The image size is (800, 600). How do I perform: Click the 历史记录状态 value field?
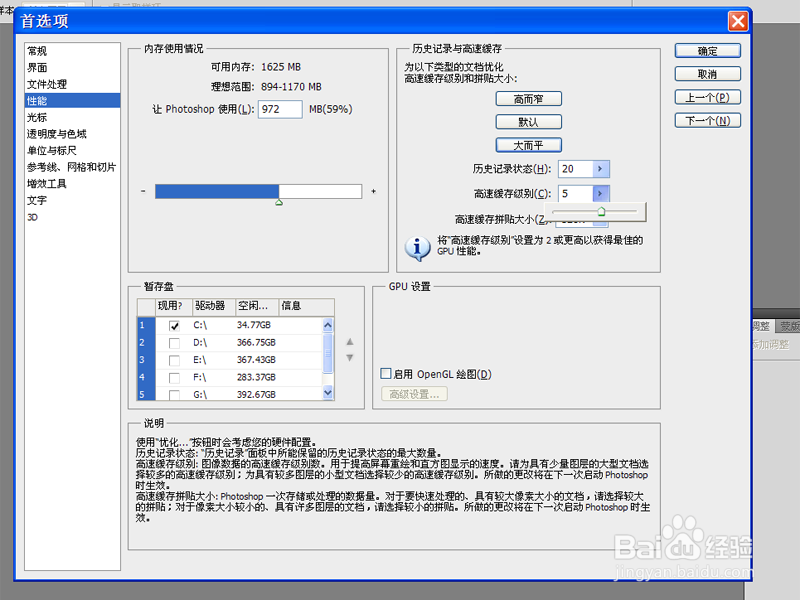tap(576, 169)
